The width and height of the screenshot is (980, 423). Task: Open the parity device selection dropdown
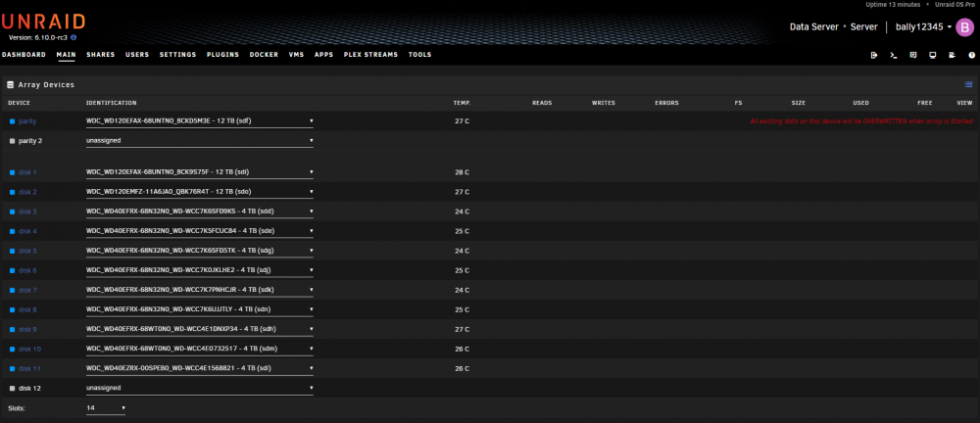[199, 120]
